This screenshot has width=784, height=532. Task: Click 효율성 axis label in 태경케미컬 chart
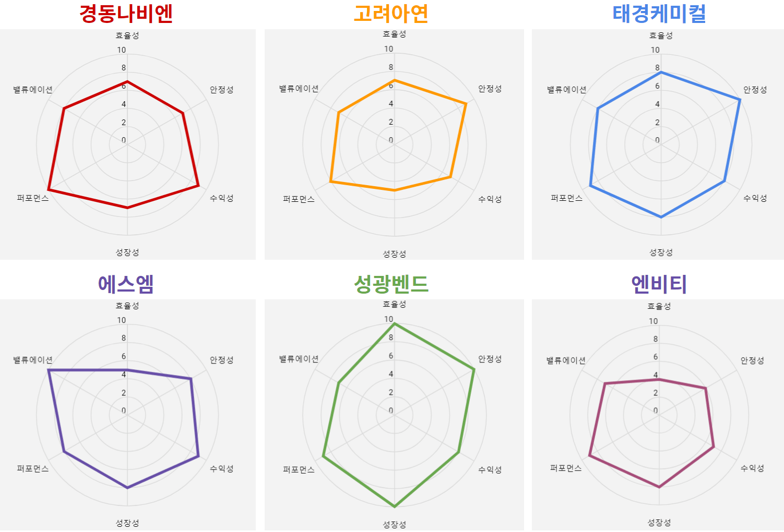pyautogui.click(x=661, y=35)
